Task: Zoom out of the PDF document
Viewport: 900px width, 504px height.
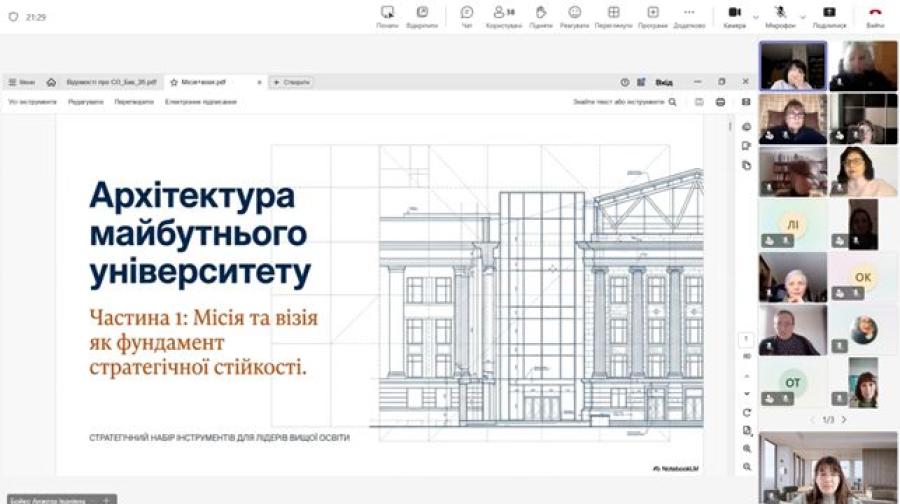Action: (x=747, y=467)
